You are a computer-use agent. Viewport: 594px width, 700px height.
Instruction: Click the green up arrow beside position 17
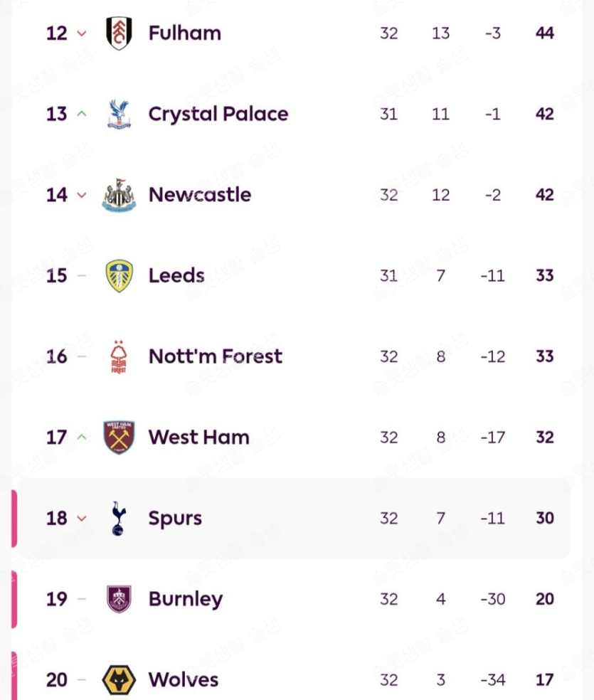(x=81, y=437)
